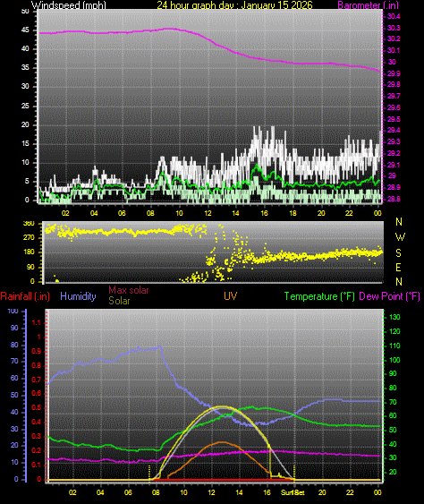The width and height of the screenshot is (424, 504).
Task: Click the 25 value on the windspeed axis
Action: 25,106
